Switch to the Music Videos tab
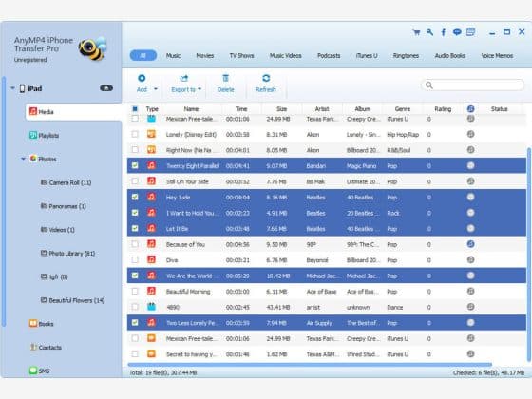 (286, 56)
